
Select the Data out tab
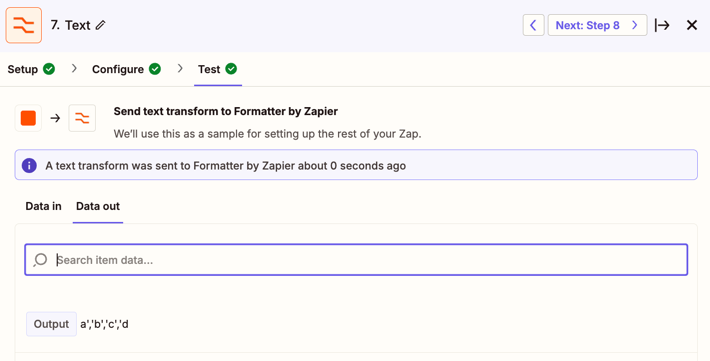pos(98,206)
